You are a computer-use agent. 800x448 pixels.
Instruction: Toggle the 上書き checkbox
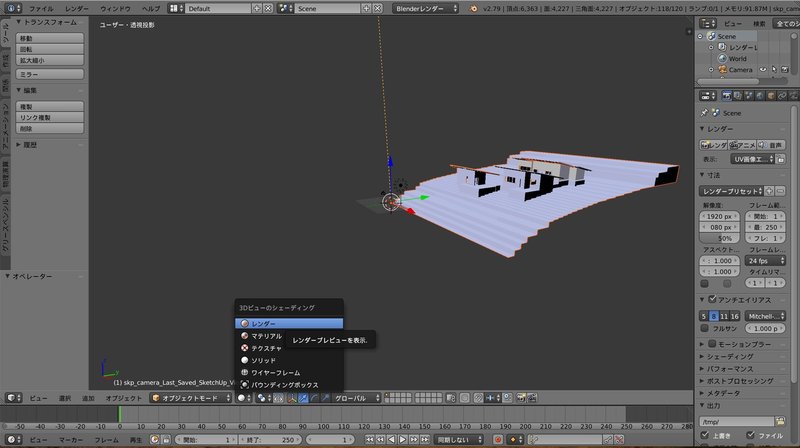(705, 435)
